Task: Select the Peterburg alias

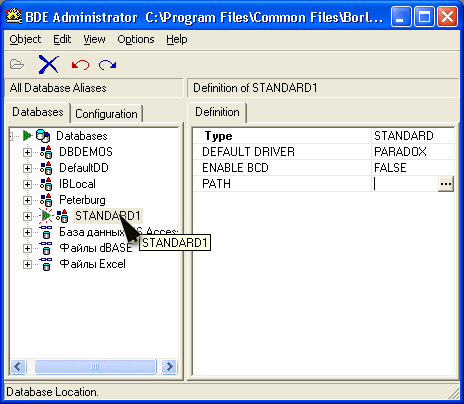Action: (82, 200)
